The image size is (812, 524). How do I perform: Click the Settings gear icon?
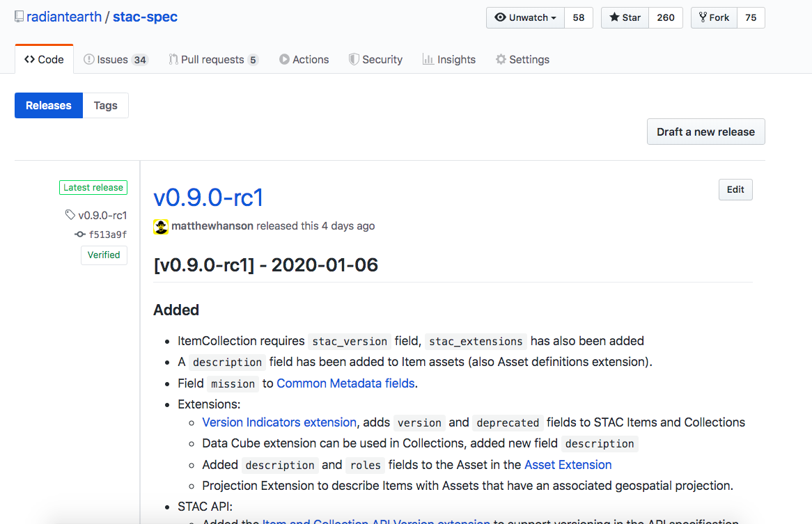pos(501,59)
